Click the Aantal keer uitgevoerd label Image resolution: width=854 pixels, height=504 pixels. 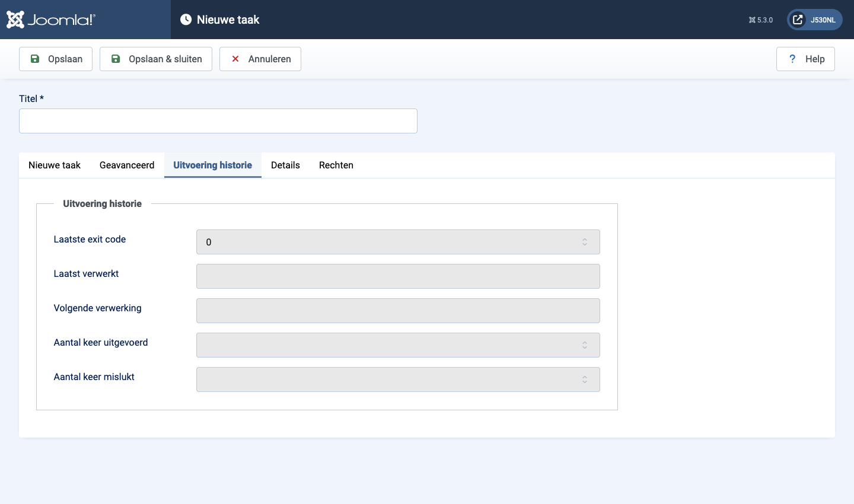tap(101, 343)
